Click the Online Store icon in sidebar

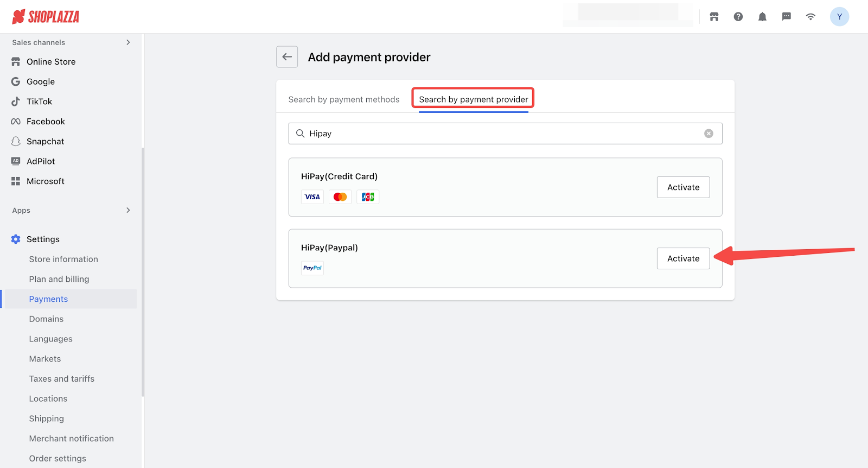point(16,62)
